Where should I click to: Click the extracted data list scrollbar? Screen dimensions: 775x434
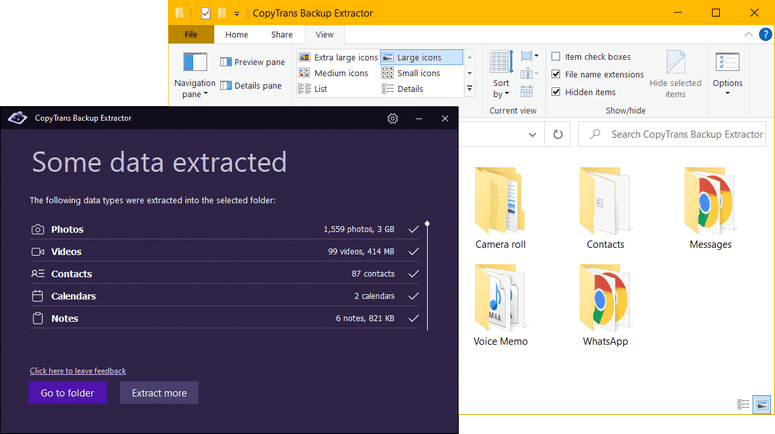pos(427,275)
